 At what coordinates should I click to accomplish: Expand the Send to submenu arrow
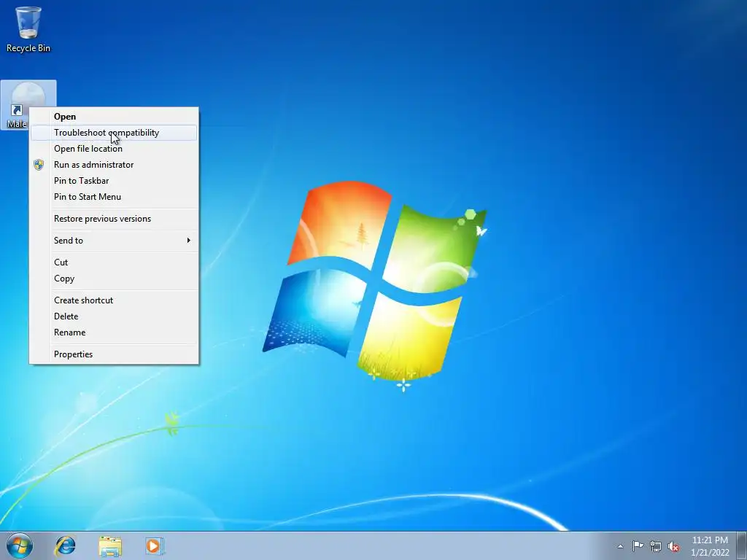click(x=189, y=241)
